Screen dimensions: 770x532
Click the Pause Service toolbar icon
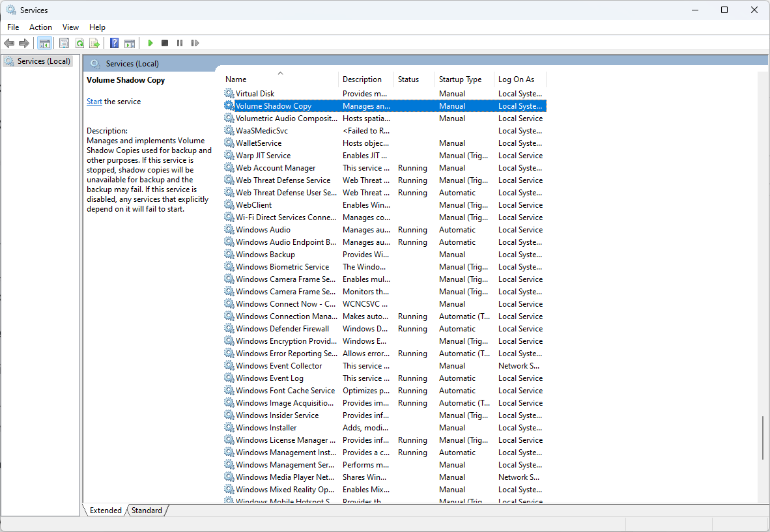pyautogui.click(x=180, y=43)
